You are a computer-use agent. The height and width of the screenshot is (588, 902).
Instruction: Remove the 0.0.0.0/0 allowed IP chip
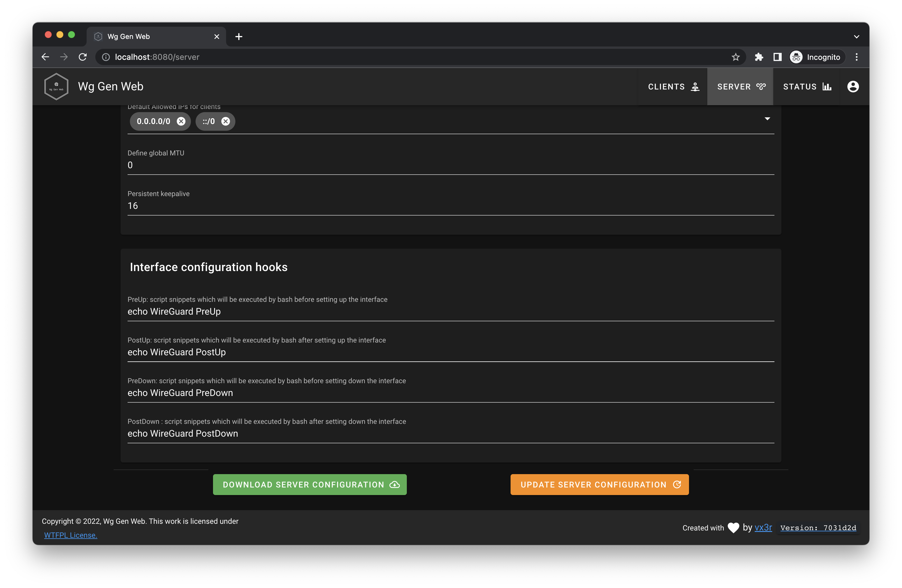click(181, 121)
